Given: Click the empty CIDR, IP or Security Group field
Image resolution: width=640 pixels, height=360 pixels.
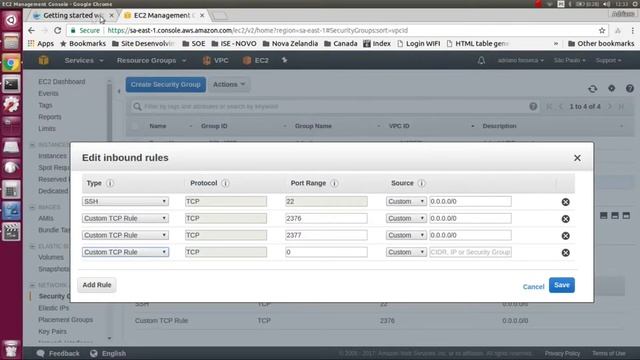Looking at the screenshot, I should coord(470,252).
